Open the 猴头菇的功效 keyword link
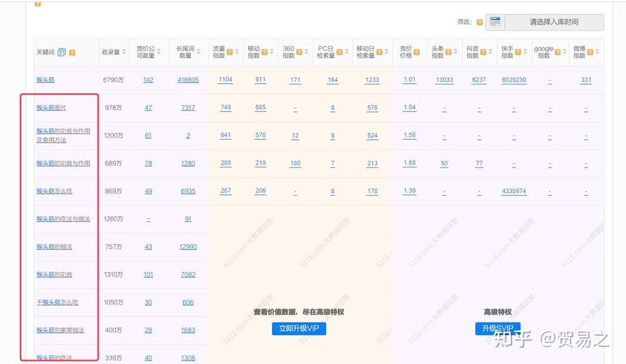The image size is (626, 364). click(55, 274)
